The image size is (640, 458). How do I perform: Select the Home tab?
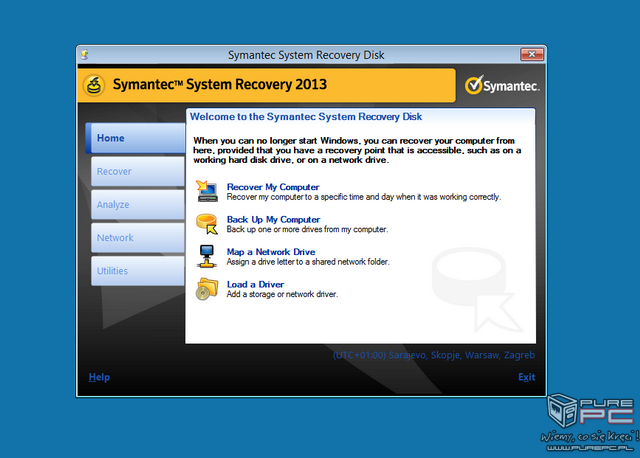[x=136, y=138]
